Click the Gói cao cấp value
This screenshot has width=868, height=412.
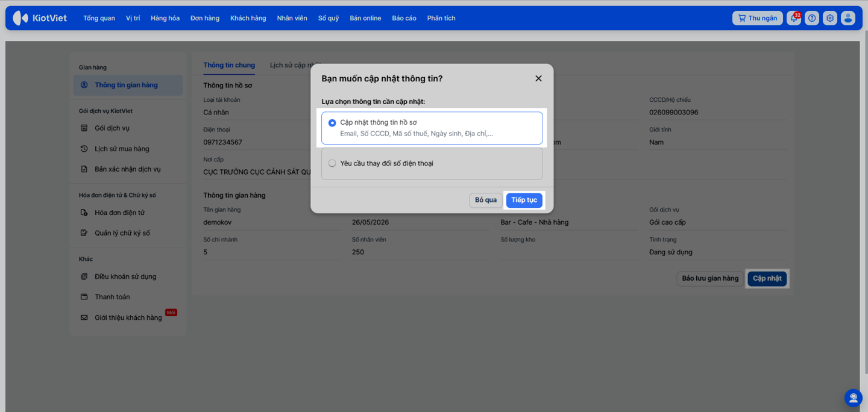point(667,222)
